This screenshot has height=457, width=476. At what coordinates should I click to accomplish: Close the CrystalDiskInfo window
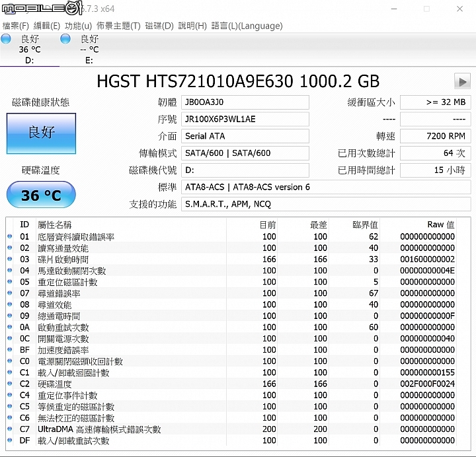tap(459, 9)
